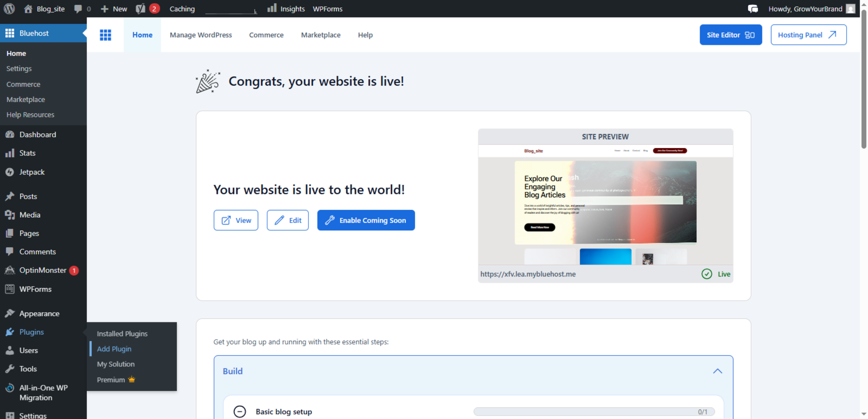Open OptinMonster via its sidebar icon
This screenshot has height=419, width=868.
point(10,270)
